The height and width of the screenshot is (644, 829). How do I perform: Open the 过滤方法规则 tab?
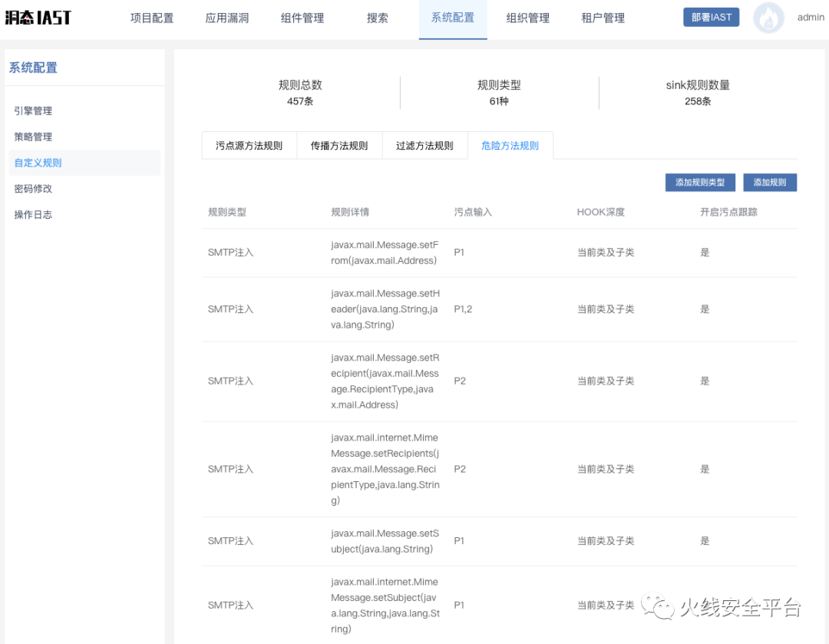pyautogui.click(x=424, y=146)
